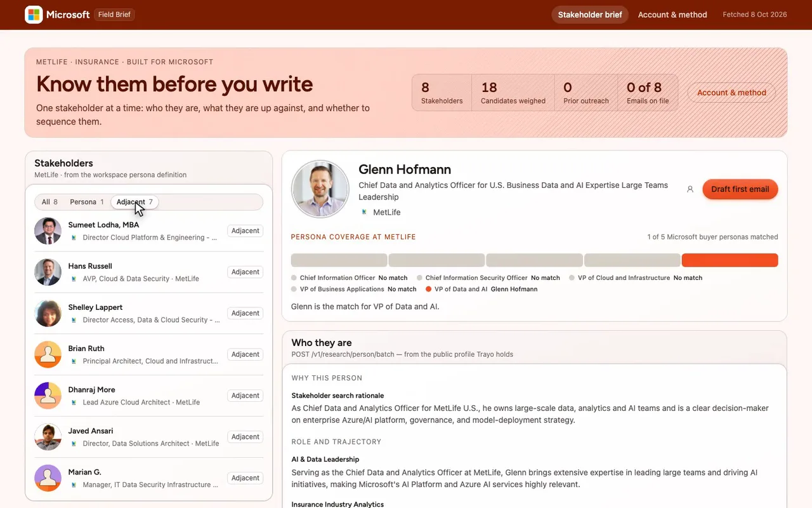Open Dhanraj More stakeholder name

[x=91, y=390]
